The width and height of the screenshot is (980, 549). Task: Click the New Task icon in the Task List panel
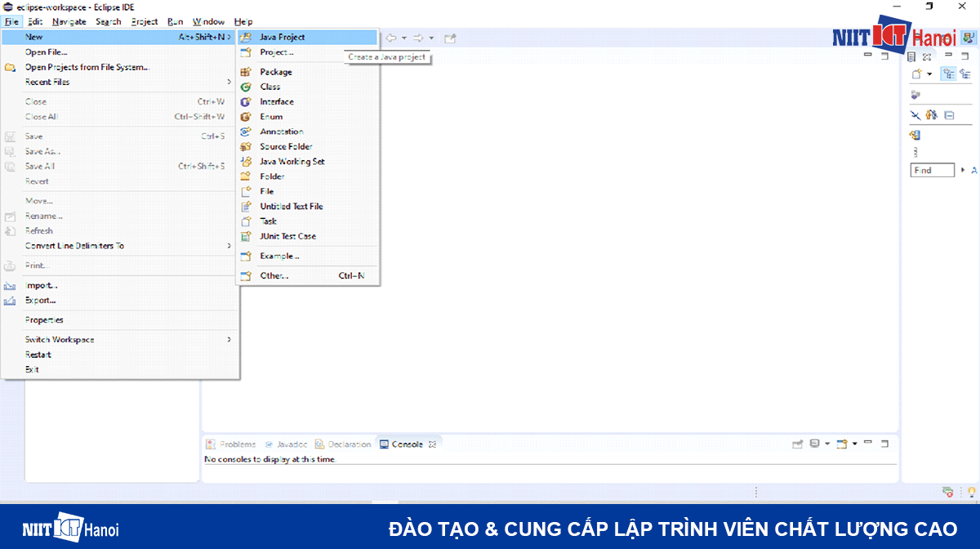click(x=918, y=74)
